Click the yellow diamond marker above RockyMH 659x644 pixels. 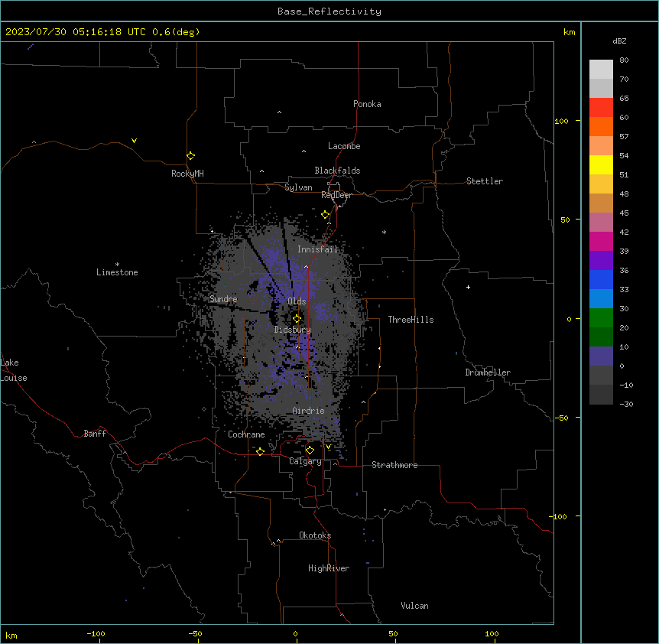[x=190, y=156]
